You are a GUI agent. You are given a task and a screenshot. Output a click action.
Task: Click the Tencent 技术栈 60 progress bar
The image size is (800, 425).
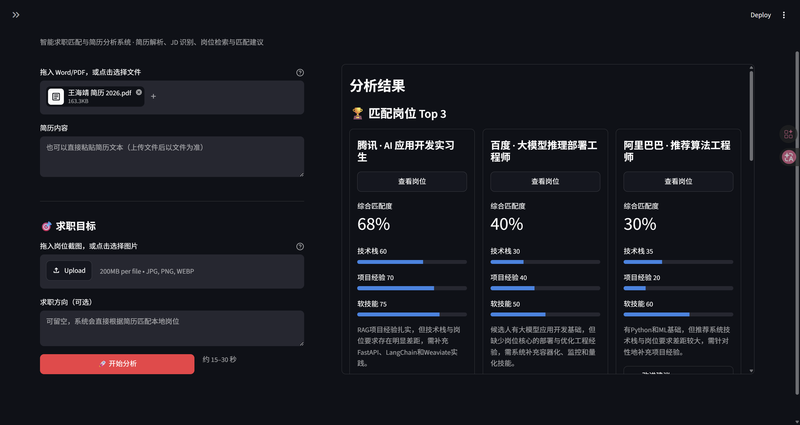tap(412, 262)
